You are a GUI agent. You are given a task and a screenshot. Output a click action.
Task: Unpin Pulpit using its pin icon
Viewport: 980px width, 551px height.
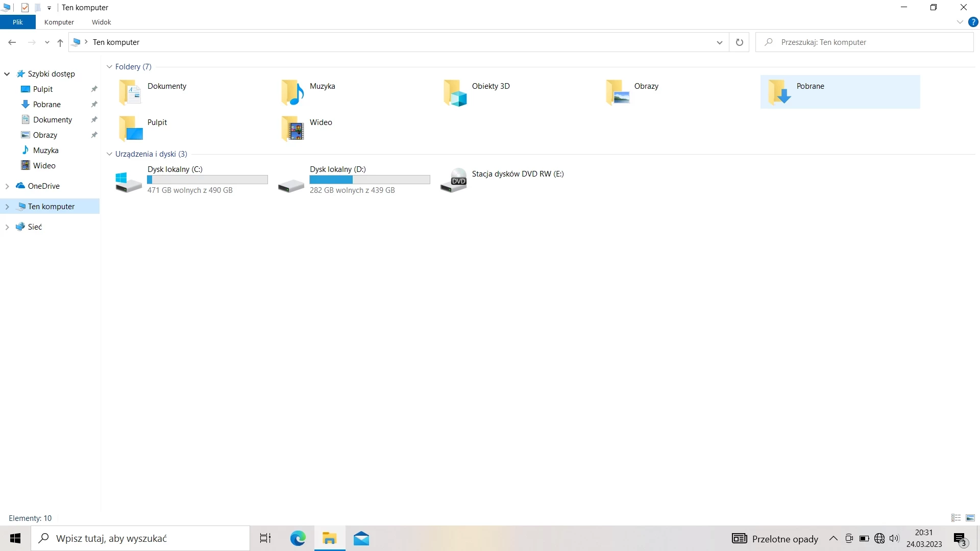[94, 89]
